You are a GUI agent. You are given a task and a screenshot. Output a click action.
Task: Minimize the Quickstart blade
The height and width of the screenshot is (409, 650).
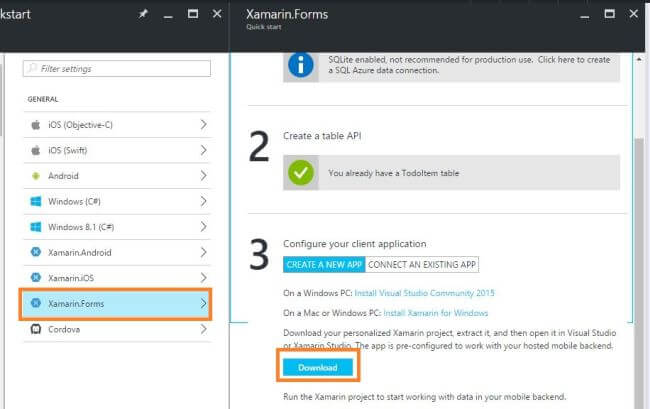[168, 15]
